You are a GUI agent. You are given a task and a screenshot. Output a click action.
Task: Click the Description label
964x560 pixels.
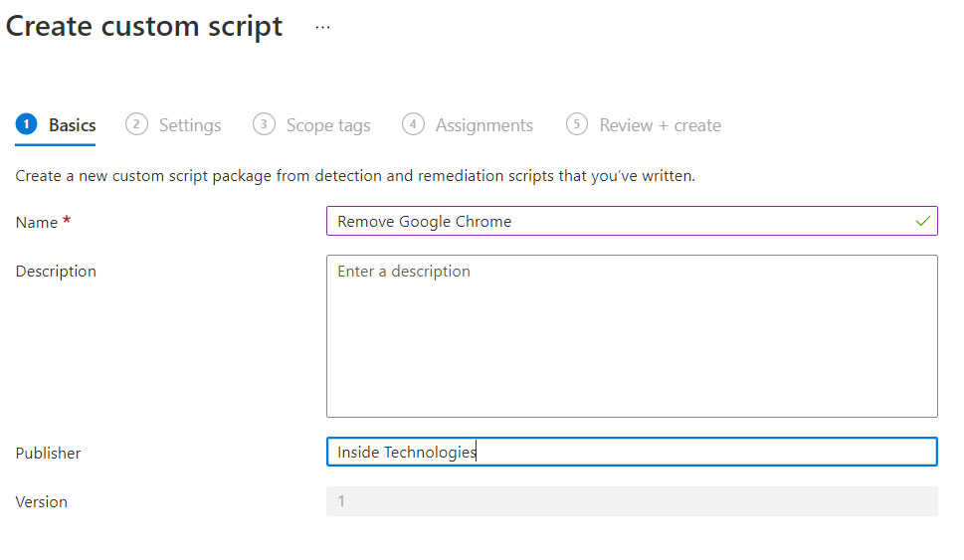pyautogui.click(x=56, y=272)
